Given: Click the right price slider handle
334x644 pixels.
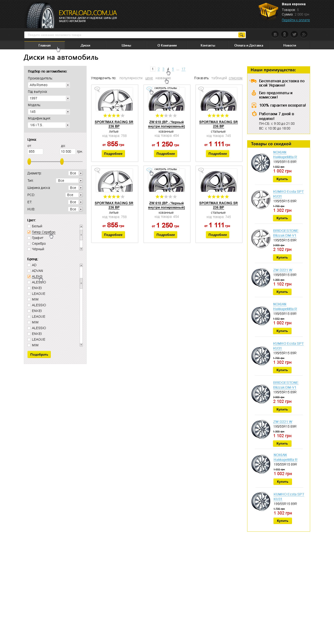Looking at the screenshot, I should click(x=62, y=161).
